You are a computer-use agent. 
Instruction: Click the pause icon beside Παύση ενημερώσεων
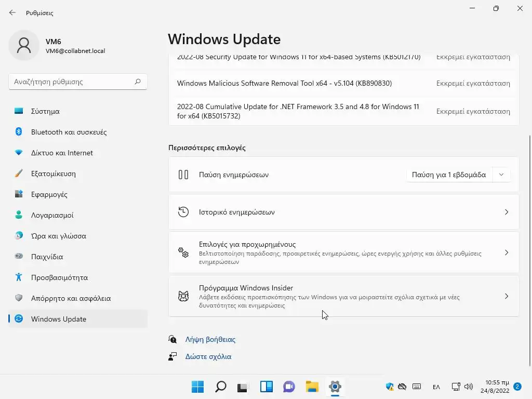coord(183,175)
